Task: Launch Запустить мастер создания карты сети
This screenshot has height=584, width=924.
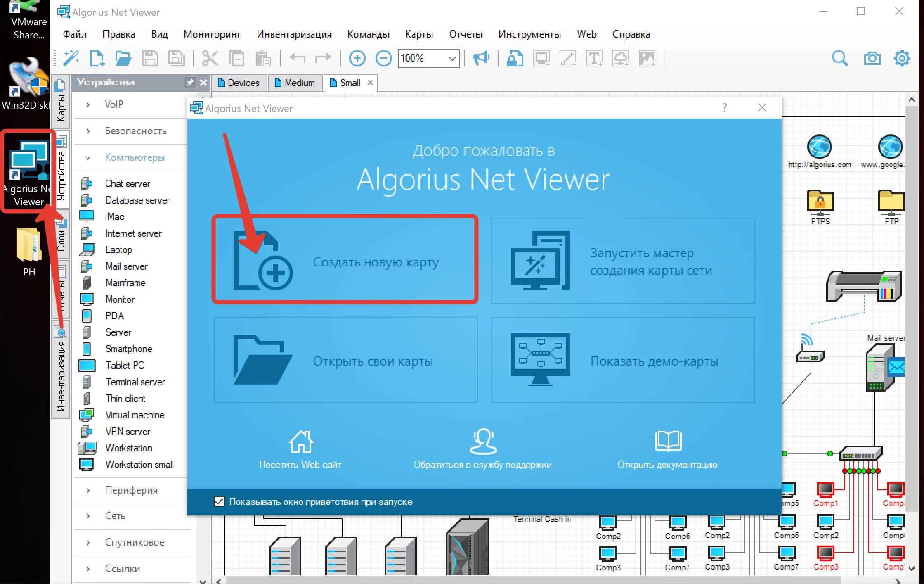Action: (623, 261)
